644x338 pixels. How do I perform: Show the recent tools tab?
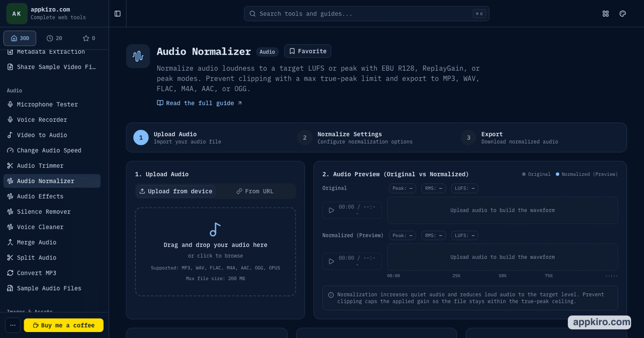click(54, 38)
